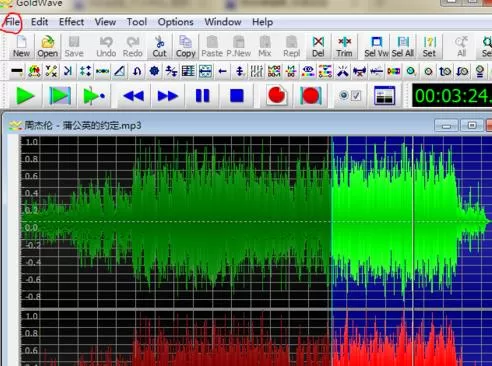Start recording with the red record button
492x366 pixels.
point(276,96)
